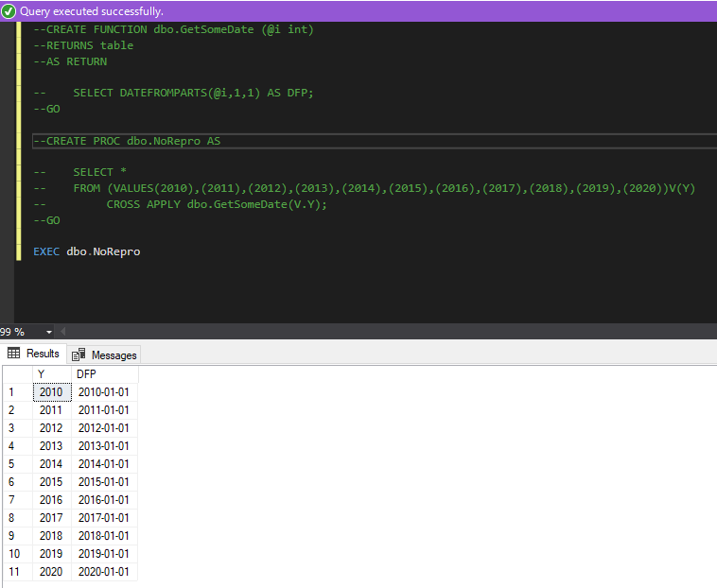Image resolution: width=717 pixels, height=588 pixels.
Task: Select cell 2018-01-01
Action: (x=105, y=535)
